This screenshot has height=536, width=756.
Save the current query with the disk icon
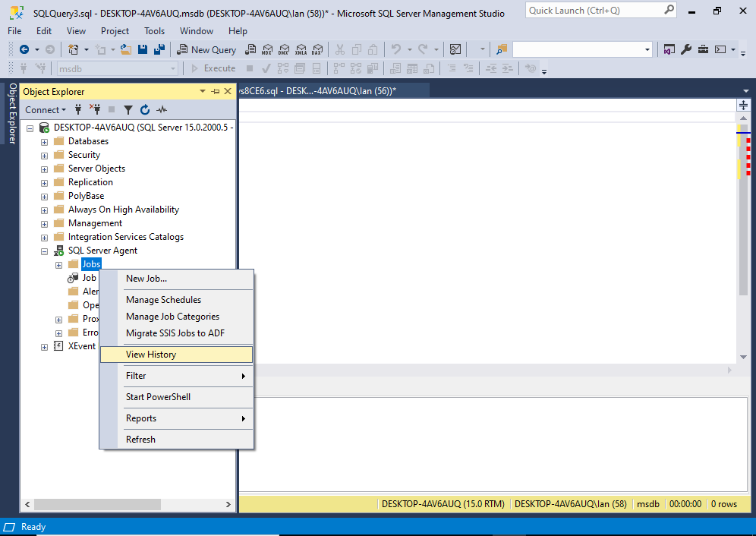143,49
